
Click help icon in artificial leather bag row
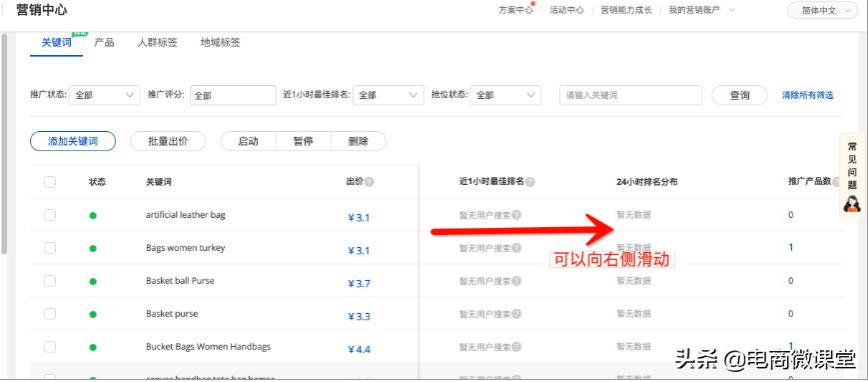tap(516, 215)
